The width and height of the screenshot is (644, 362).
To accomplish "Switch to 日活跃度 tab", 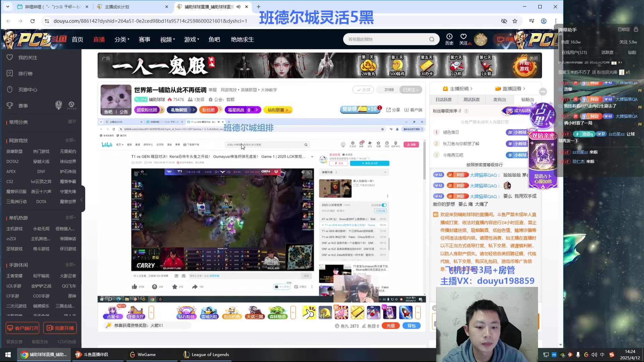I will [444, 100].
